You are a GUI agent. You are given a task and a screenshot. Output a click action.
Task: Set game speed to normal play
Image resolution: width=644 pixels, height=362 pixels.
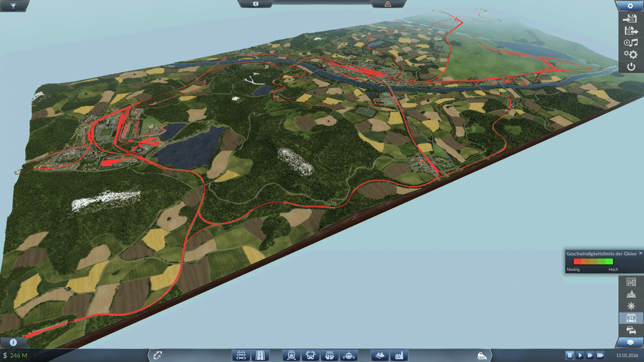coord(580,355)
